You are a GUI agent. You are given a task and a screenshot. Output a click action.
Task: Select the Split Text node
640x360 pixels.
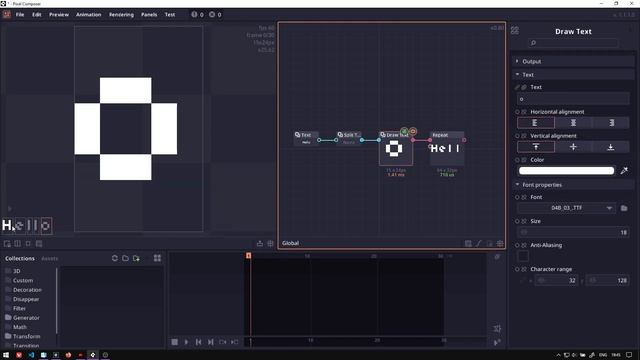[x=349, y=138]
